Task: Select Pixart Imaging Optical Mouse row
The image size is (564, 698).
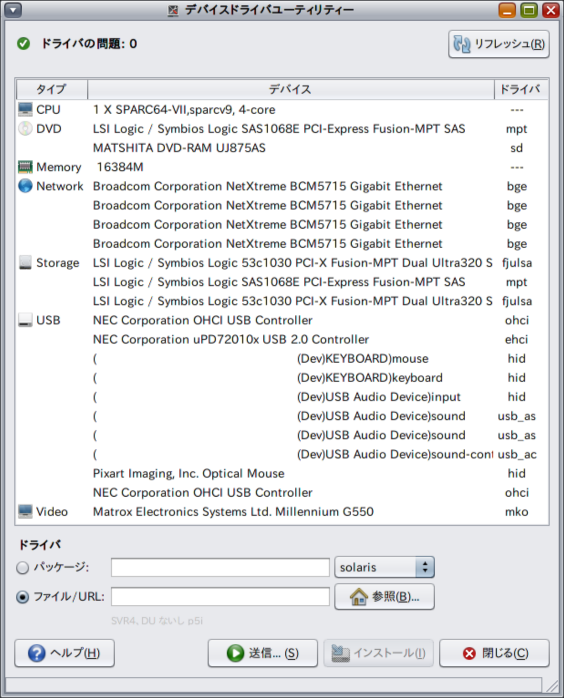Action: (x=282, y=473)
